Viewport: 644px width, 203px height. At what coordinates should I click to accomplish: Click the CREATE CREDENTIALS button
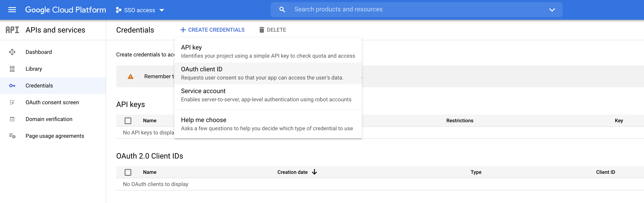click(x=212, y=30)
